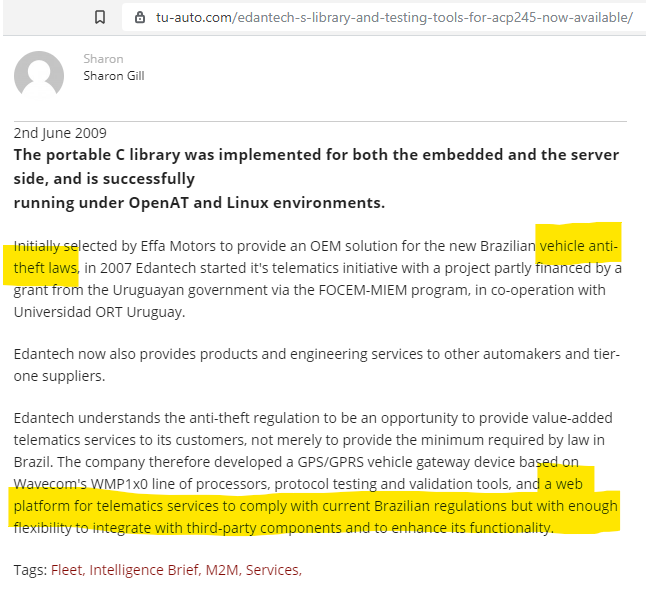Click the gray author avatar image
The image size is (646, 591).
pyautogui.click(x=39, y=76)
